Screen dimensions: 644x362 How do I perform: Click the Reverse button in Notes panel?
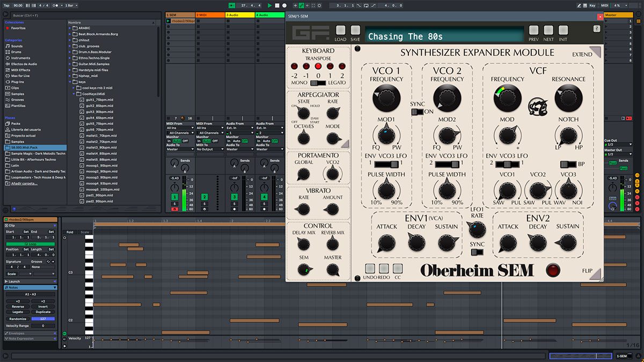pos(18,307)
